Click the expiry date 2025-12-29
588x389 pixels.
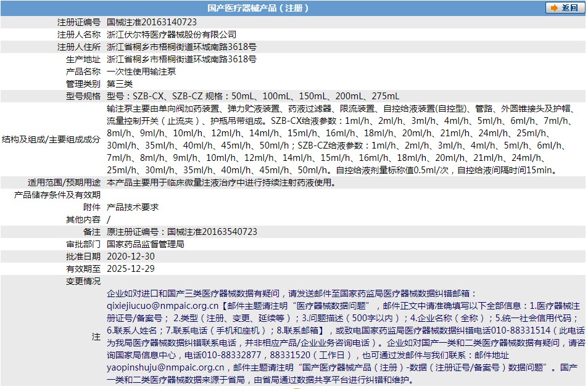pyautogui.click(x=131, y=269)
